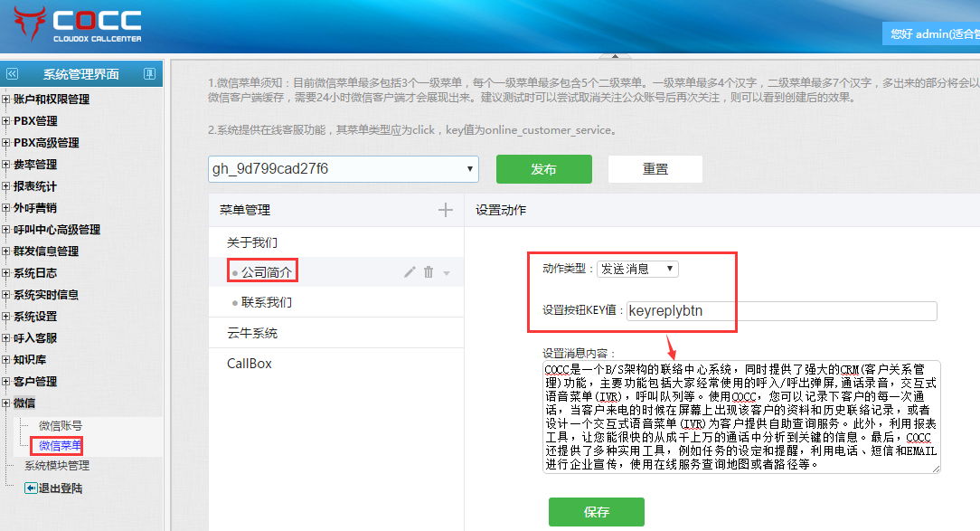This screenshot has width=980, height=531.
Task: Click the 退出登陆 logout arrow icon
Action: (x=30, y=488)
